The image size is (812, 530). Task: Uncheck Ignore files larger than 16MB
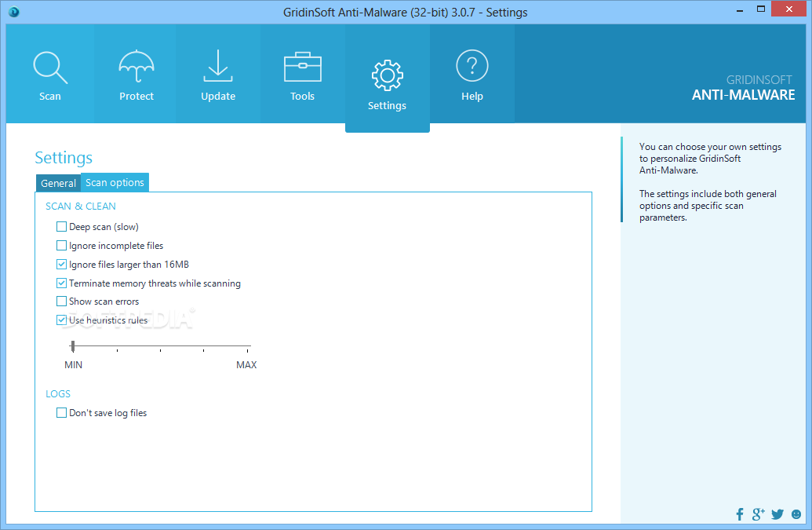pyautogui.click(x=62, y=265)
